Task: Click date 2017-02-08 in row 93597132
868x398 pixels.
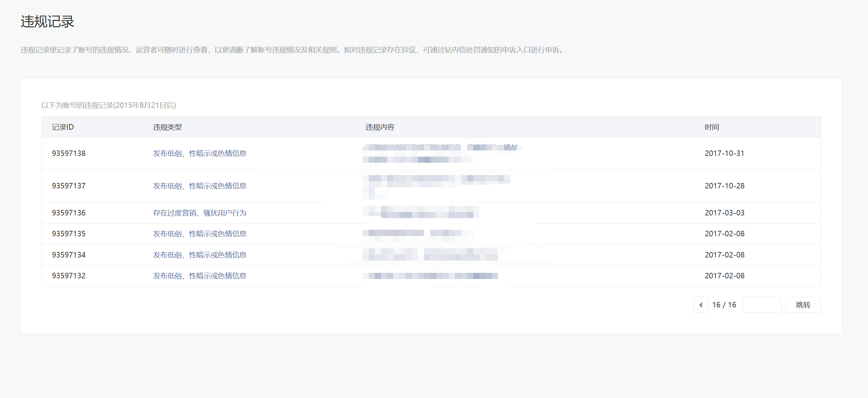Action: [x=724, y=276]
